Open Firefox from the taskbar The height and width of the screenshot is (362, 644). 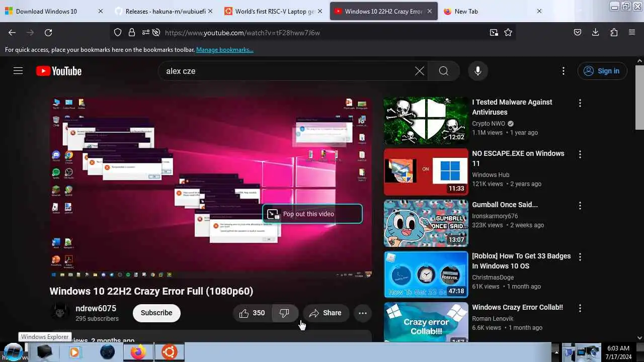coord(138,352)
